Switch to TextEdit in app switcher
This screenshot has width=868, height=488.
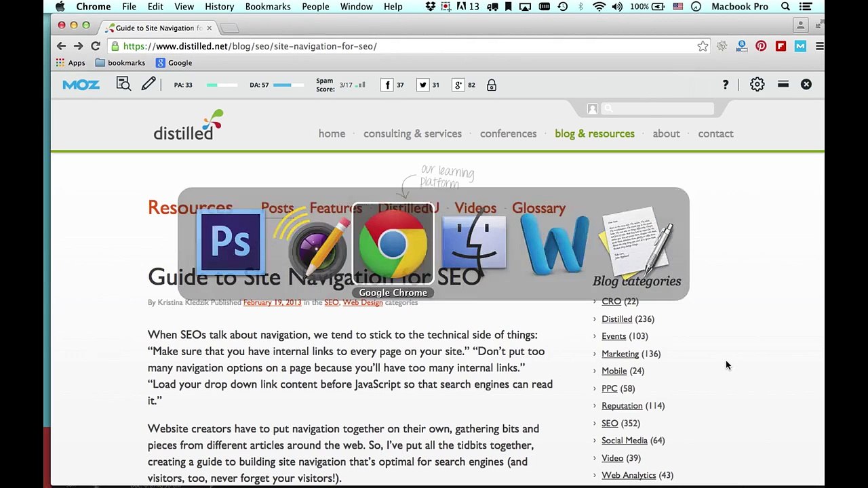point(636,243)
